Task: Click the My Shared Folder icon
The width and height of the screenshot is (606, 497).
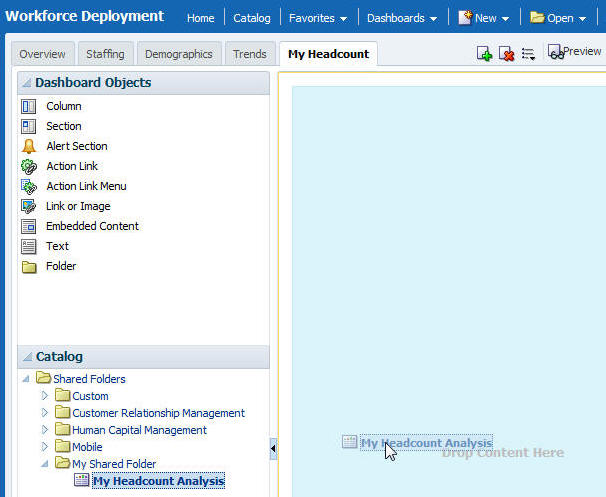Action: pos(62,463)
